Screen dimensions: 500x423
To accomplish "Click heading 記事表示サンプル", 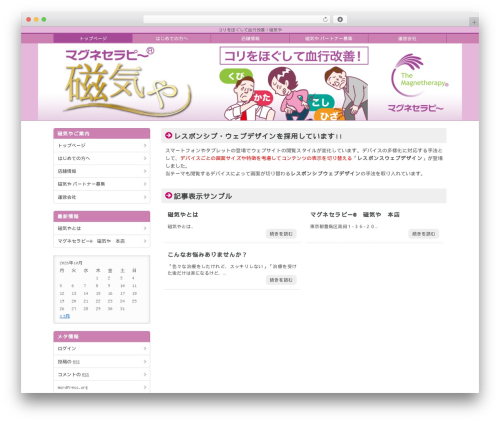I will pyautogui.click(x=203, y=196).
